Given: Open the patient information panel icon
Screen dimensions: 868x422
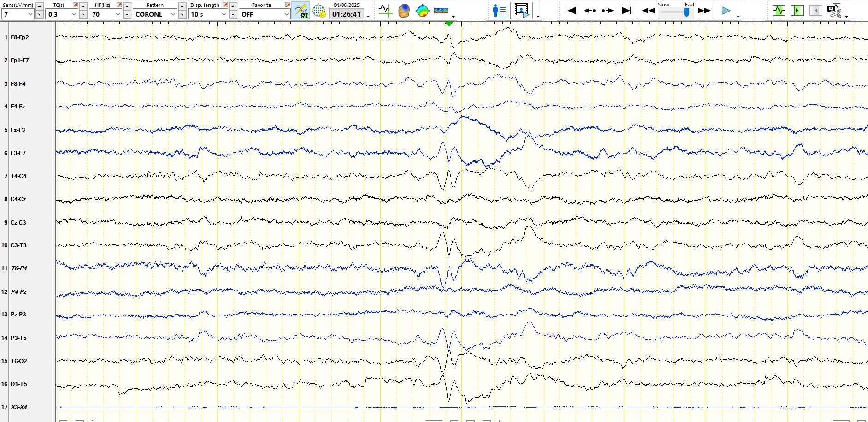Looking at the screenshot, I should click(x=500, y=11).
